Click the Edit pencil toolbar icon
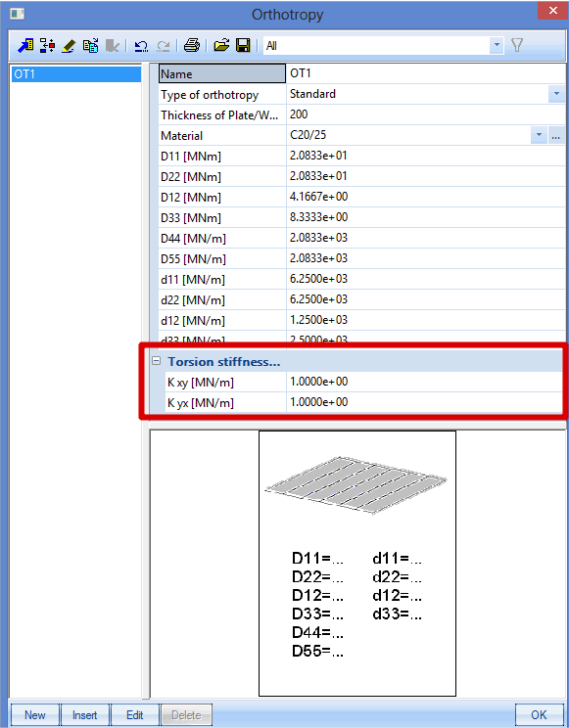The height and width of the screenshot is (728, 569). click(x=69, y=45)
